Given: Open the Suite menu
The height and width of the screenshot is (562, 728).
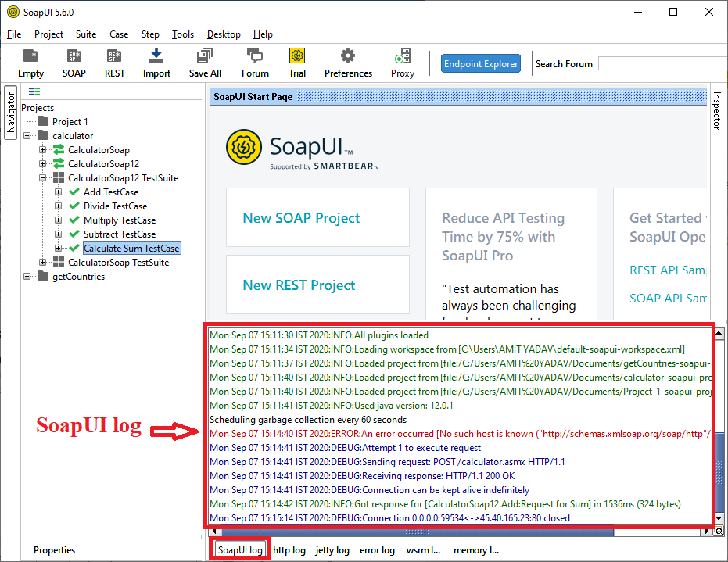Looking at the screenshot, I should point(86,34).
